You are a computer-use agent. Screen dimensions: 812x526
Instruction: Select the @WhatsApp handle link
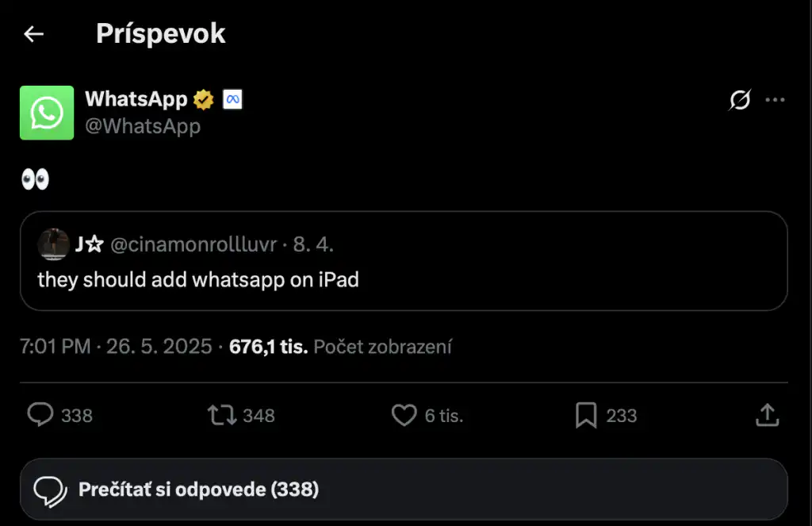pyautogui.click(x=144, y=125)
